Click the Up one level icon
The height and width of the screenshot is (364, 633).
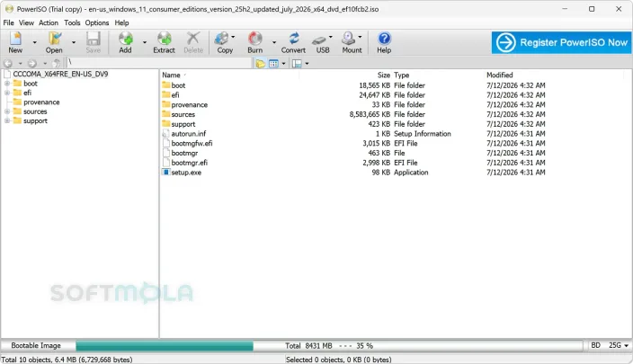(56, 63)
